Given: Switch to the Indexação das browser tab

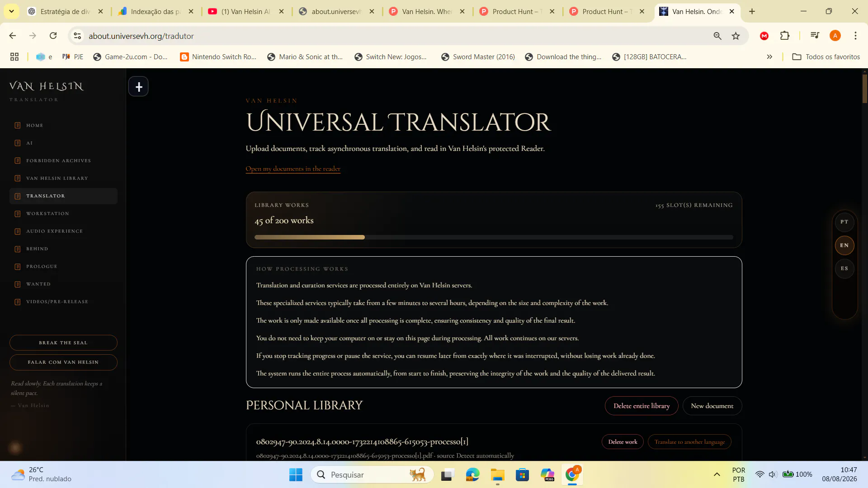Looking at the screenshot, I should [x=156, y=11].
